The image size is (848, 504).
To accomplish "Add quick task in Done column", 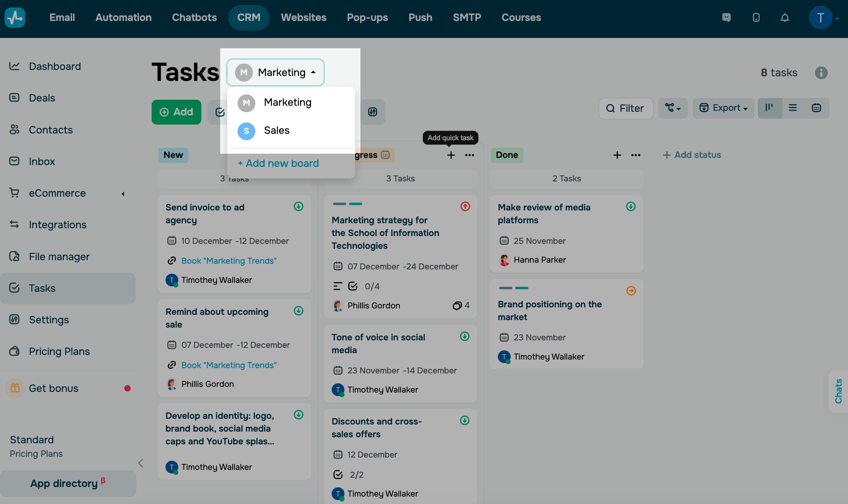I will pyautogui.click(x=617, y=155).
